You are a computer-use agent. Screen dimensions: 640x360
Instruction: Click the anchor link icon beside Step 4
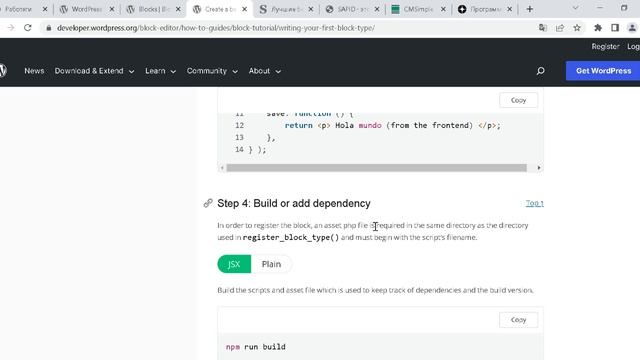pos(208,203)
